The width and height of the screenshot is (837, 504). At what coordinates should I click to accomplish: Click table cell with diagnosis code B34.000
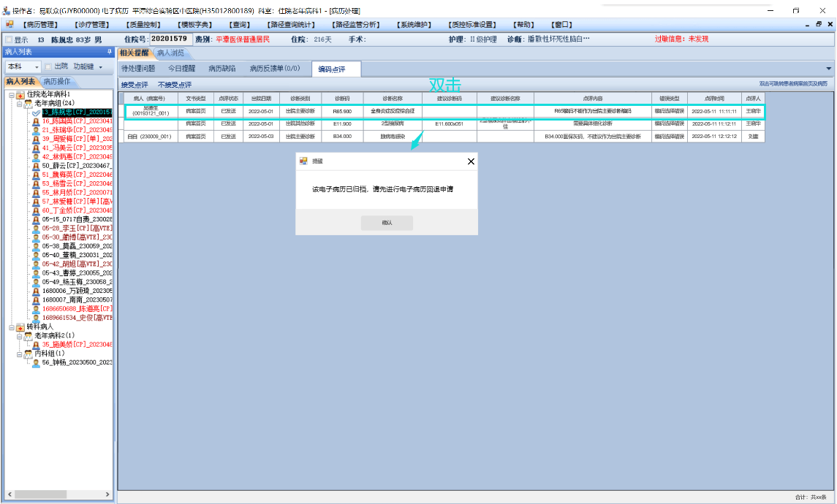pyautogui.click(x=342, y=137)
